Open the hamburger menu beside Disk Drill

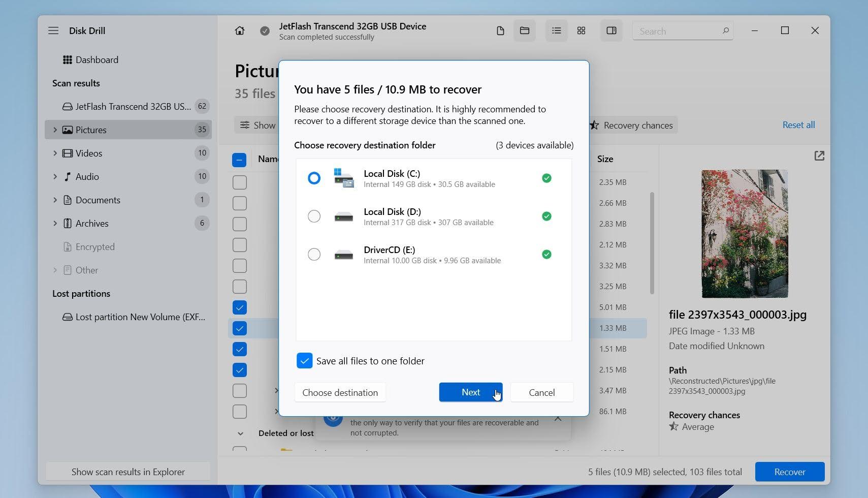[x=53, y=30]
